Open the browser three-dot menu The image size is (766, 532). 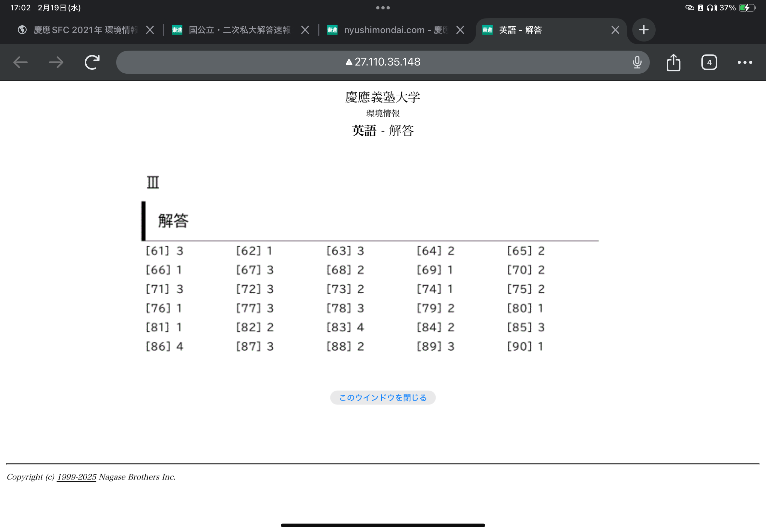point(745,62)
